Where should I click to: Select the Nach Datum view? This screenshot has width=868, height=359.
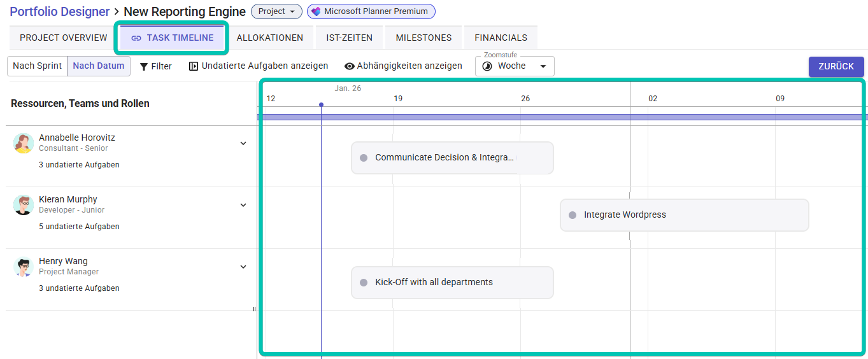pyautogui.click(x=99, y=66)
